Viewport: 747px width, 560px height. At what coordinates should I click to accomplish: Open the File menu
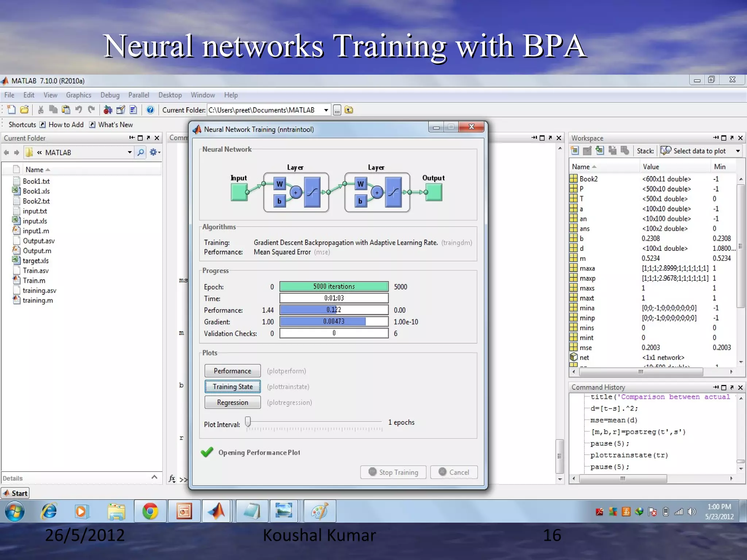point(9,95)
